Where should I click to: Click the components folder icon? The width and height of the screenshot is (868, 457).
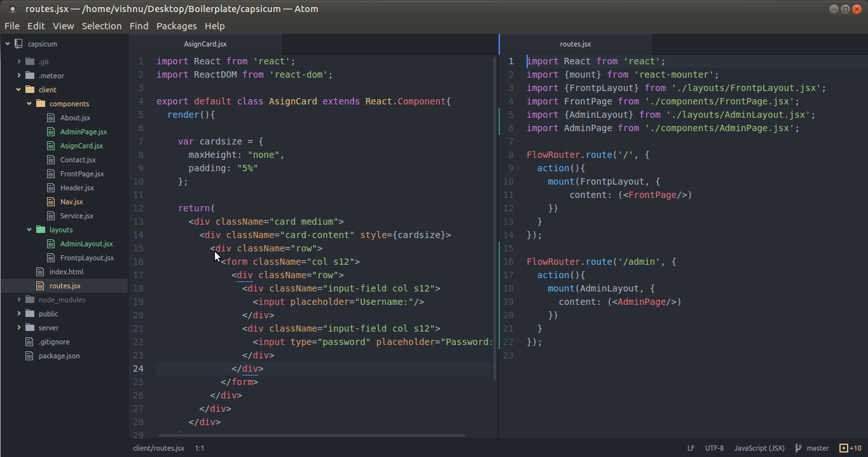point(41,104)
